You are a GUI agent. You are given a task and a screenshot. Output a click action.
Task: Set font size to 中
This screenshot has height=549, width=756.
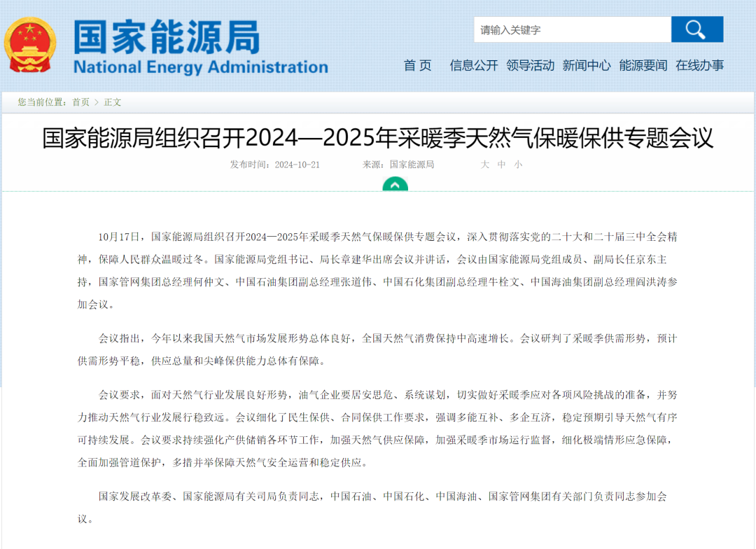501,165
